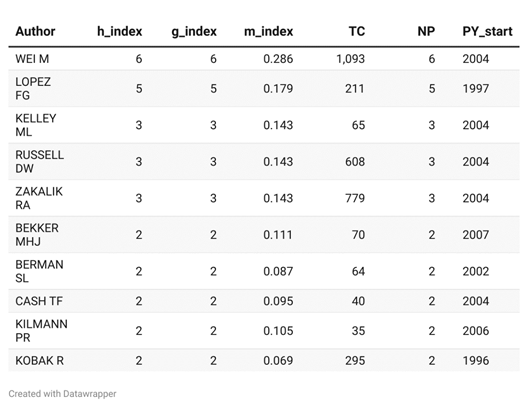Select the NP column header
Viewport: 528px width, 408px height.
(426, 31)
